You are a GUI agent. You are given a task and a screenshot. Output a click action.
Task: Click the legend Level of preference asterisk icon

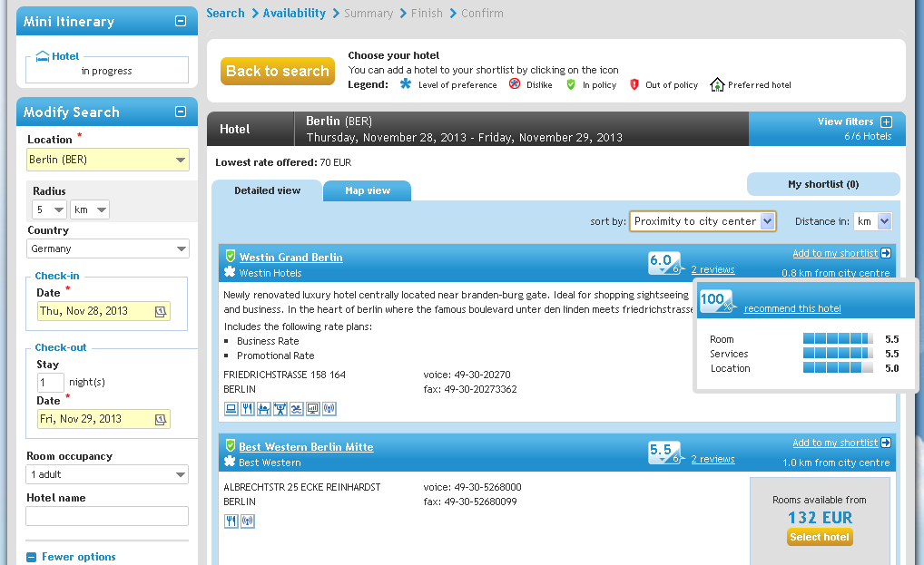pos(406,84)
